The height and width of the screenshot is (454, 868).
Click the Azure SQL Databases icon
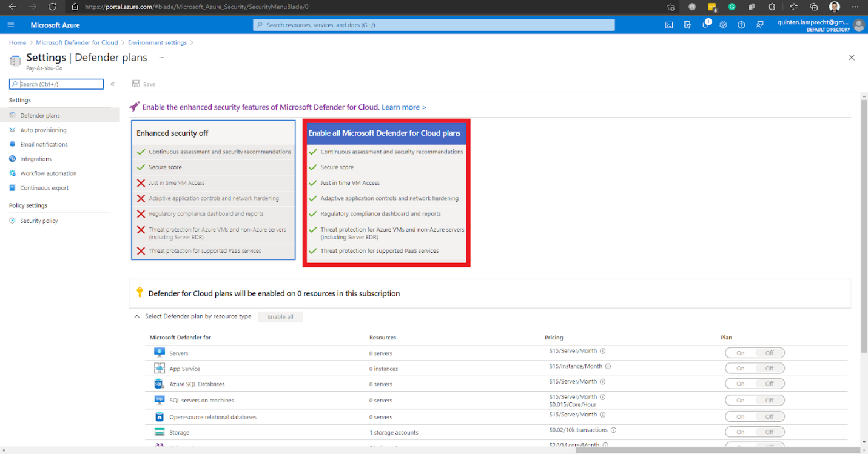(160, 384)
